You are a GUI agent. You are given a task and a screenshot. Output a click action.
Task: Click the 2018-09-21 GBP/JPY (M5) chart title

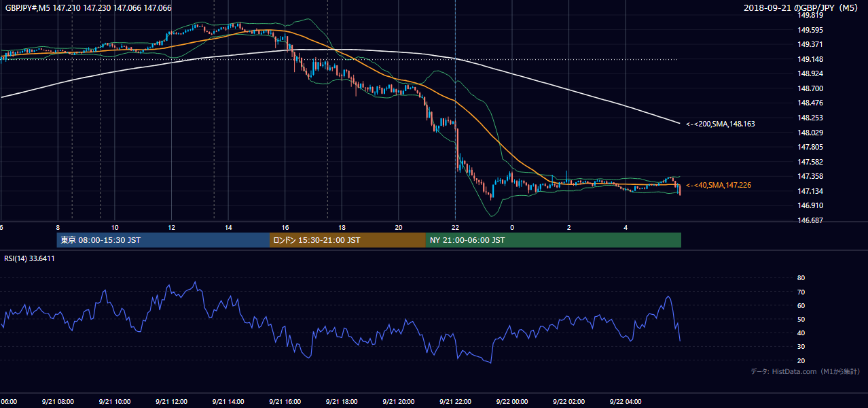click(801, 8)
